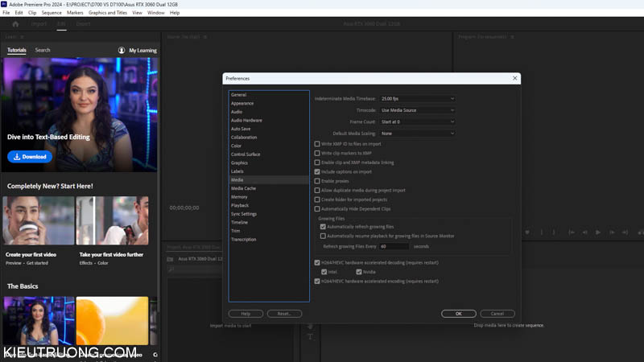Select General in preferences list

click(269, 95)
